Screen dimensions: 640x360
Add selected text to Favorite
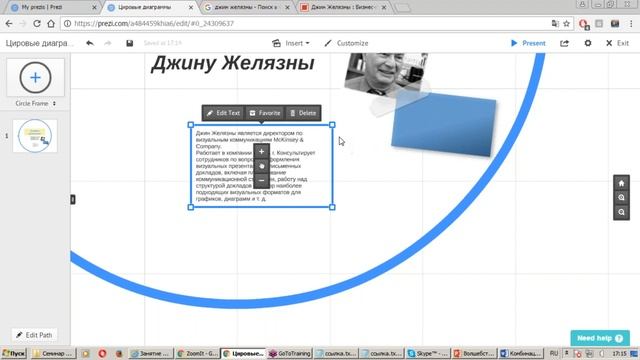tap(265, 113)
